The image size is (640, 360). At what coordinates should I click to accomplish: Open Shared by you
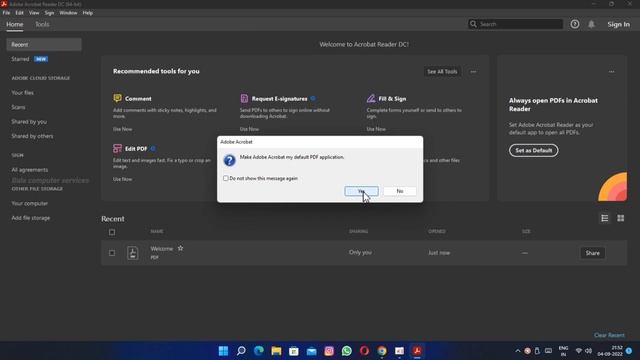(29, 122)
